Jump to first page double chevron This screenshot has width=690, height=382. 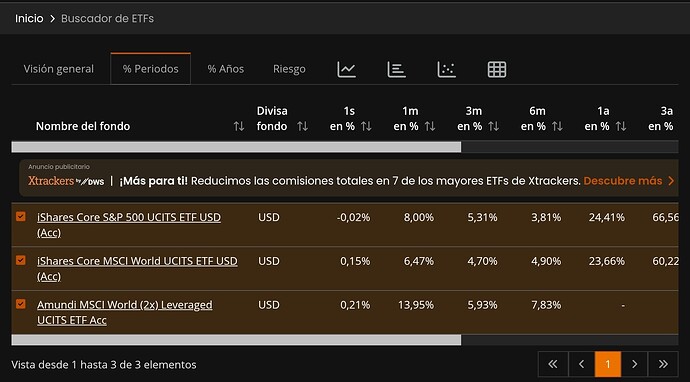(x=553, y=364)
